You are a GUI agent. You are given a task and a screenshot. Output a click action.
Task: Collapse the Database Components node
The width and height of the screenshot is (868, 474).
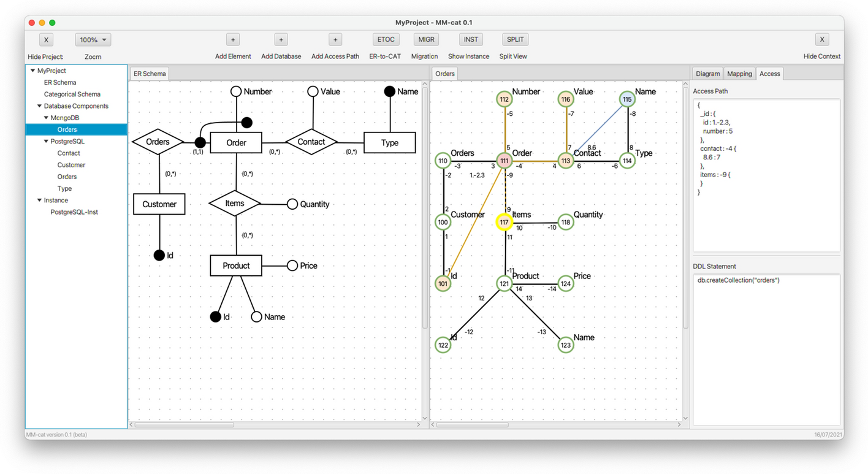[x=39, y=106]
